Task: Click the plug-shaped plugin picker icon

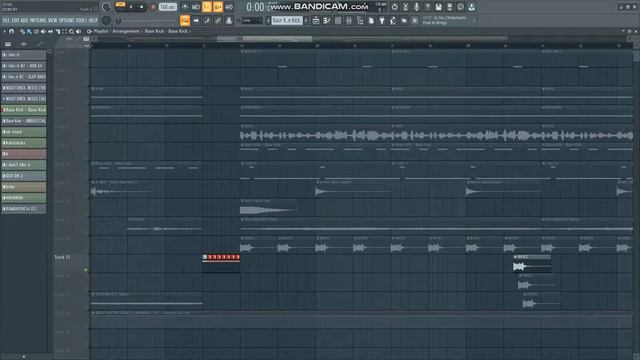Action: [x=382, y=20]
